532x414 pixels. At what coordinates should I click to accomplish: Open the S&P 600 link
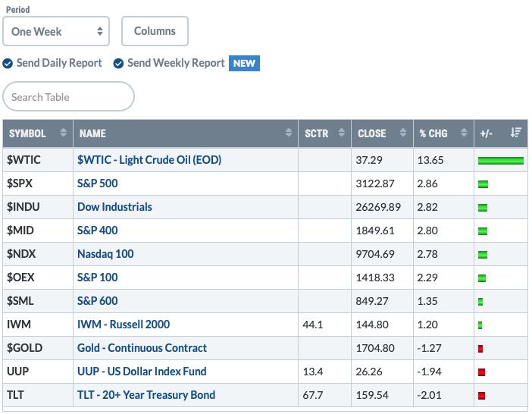[x=97, y=301]
